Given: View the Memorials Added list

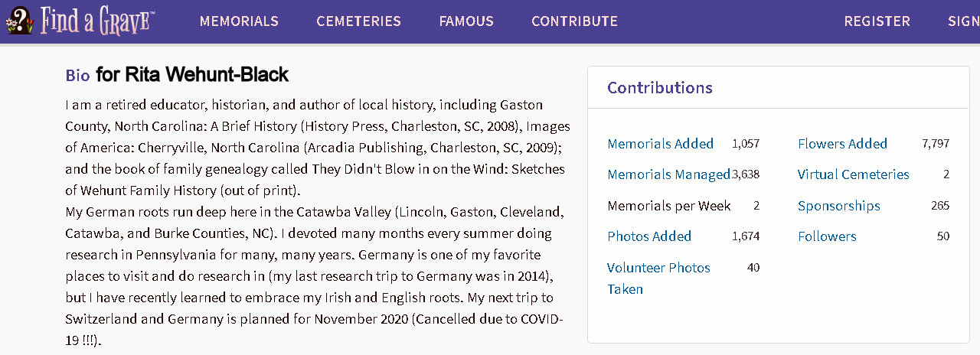Looking at the screenshot, I should [x=660, y=144].
